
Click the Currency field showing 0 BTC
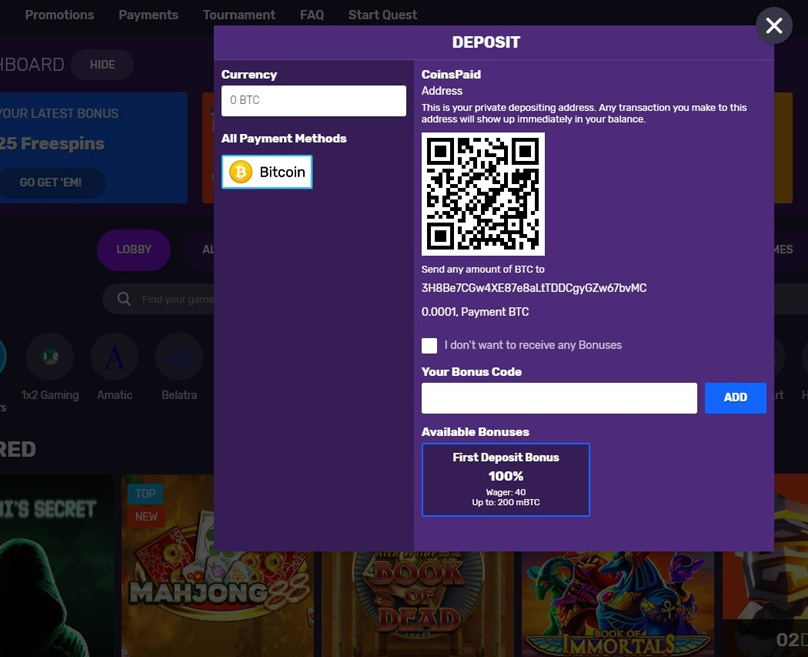[313, 100]
